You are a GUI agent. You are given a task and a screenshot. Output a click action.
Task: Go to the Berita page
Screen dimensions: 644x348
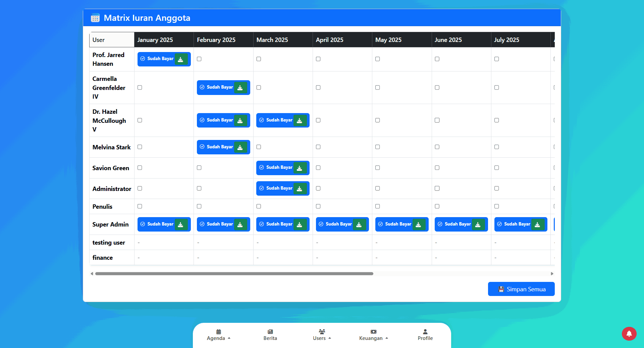[270, 335]
